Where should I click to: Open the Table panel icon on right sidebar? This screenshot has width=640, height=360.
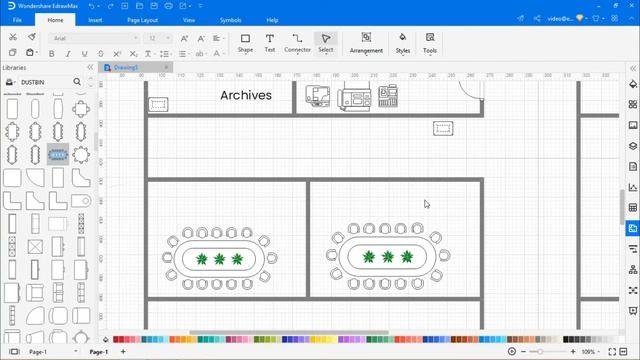633,208
